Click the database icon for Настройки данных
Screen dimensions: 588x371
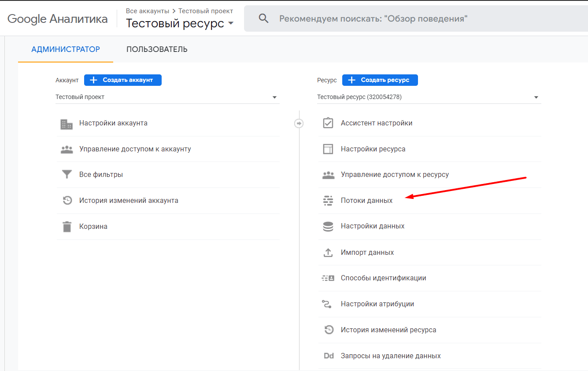(328, 227)
